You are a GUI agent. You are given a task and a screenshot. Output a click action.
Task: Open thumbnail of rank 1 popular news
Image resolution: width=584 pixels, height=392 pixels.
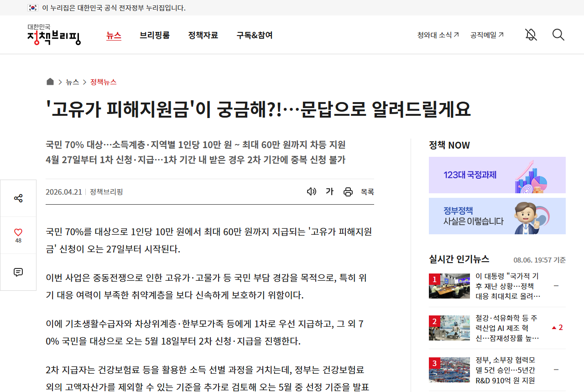click(x=449, y=286)
